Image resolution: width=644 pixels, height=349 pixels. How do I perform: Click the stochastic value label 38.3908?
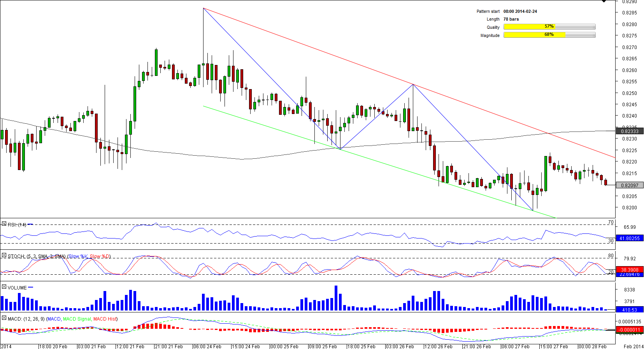tap(629, 270)
